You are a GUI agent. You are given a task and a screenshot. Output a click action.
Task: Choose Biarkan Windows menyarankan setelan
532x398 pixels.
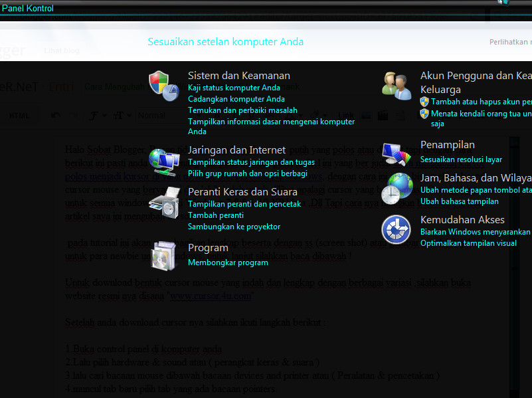[x=476, y=232]
